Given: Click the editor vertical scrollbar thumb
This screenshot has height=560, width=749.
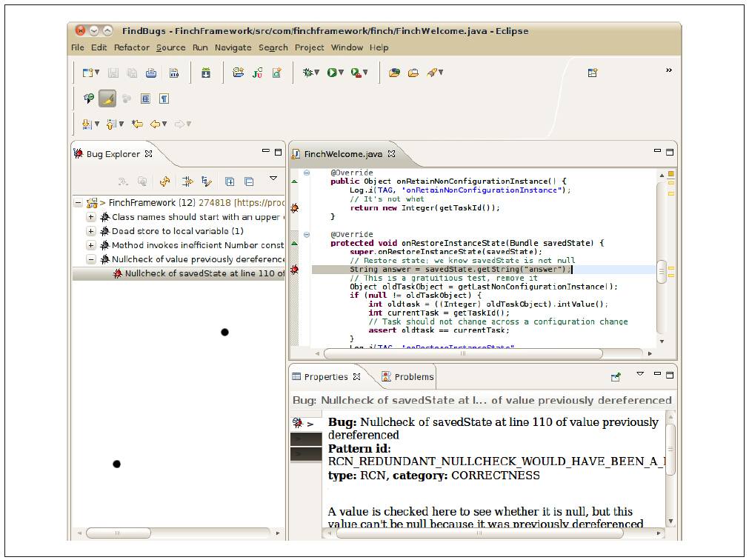Looking at the screenshot, I should 662,272.
